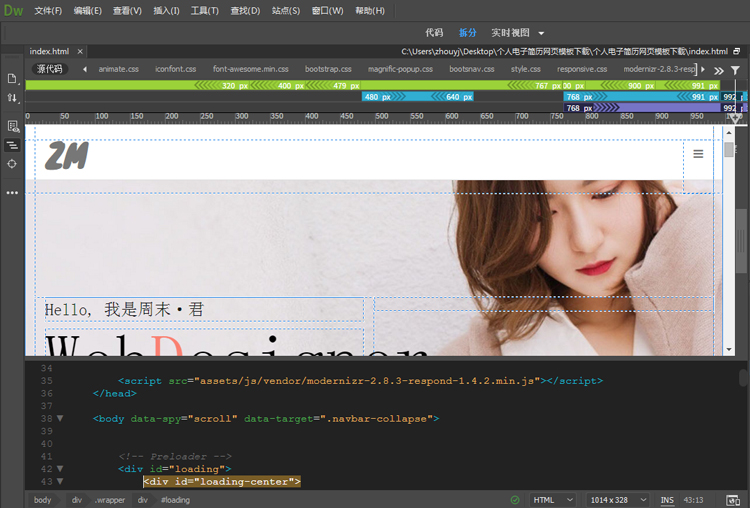The image size is (750, 508).
Task: Open the 文件(F) menu
Action: pyautogui.click(x=48, y=11)
